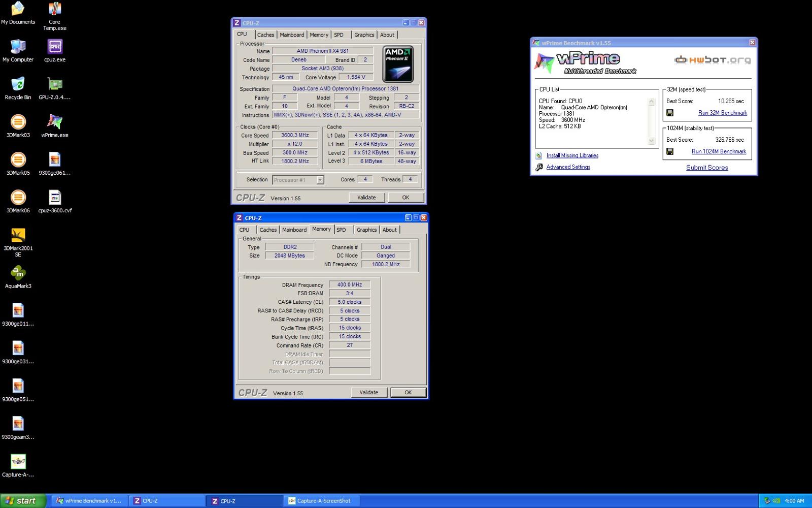Open Graphics tab in top CPU-Z window
Image resolution: width=812 pixels, height=508 pixels.
click(364, 35)
